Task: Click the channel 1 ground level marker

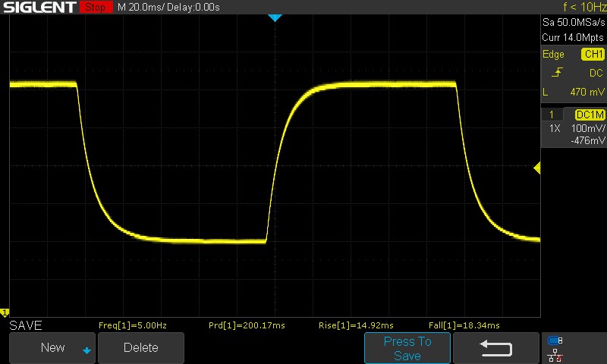Action: click(x=5, y=312)
